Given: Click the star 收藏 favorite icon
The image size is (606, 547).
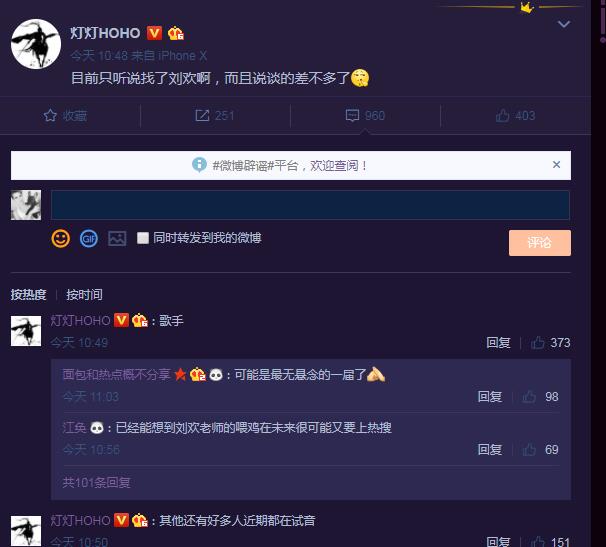Looking at the screenshot, I should click(50, 115).
